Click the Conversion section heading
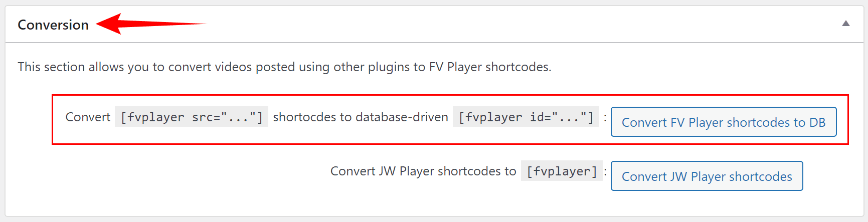Screen dimensions: 868x222 53,25
